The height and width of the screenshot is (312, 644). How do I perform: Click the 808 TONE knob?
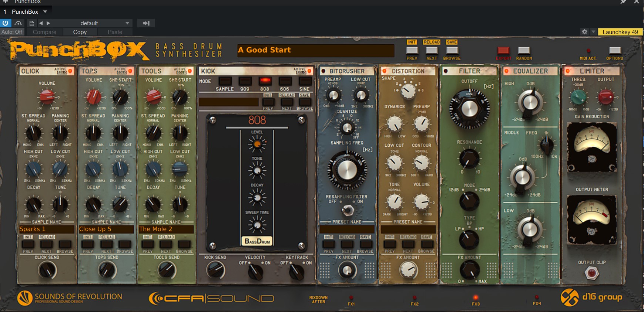coord(257,171)
